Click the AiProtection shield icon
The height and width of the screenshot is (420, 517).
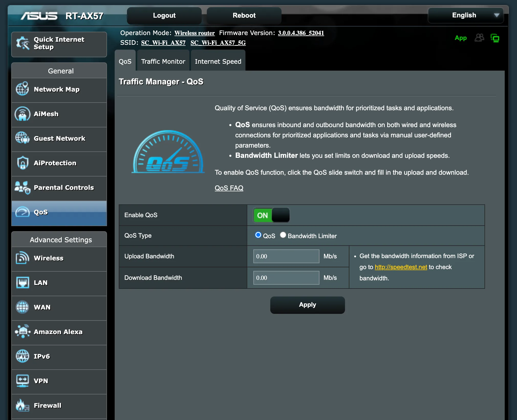click(x=23, y=163)
